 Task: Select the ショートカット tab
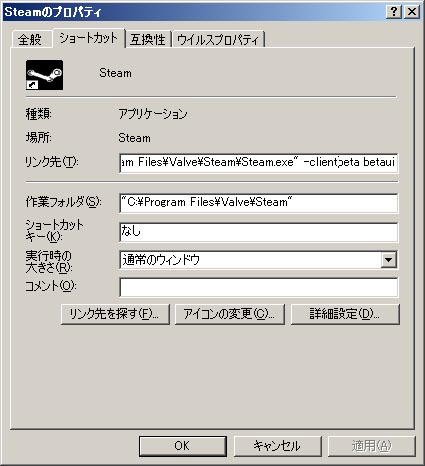[88, 38]
